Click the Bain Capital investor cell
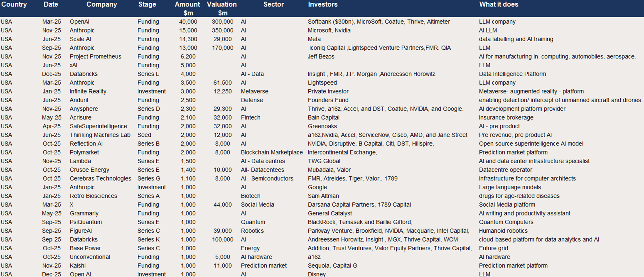 (x=324, y=117)
